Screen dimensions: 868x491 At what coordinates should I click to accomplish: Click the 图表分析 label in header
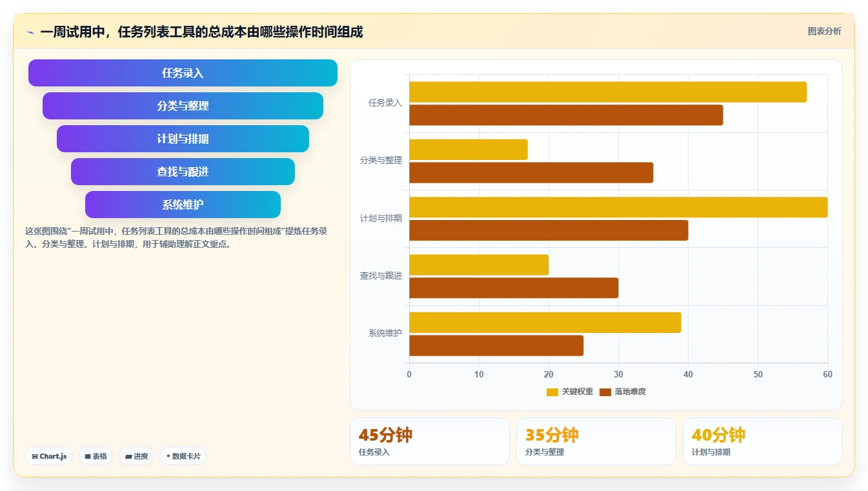pyautogui.click(x=824, y=31)
